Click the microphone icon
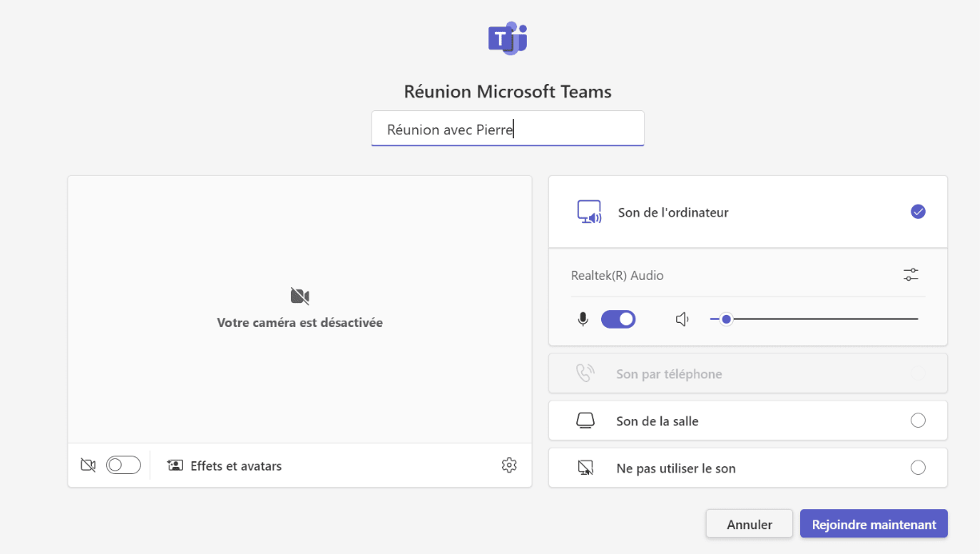Image resolution: width=980 pixels, height=554 pixels. 583,320
